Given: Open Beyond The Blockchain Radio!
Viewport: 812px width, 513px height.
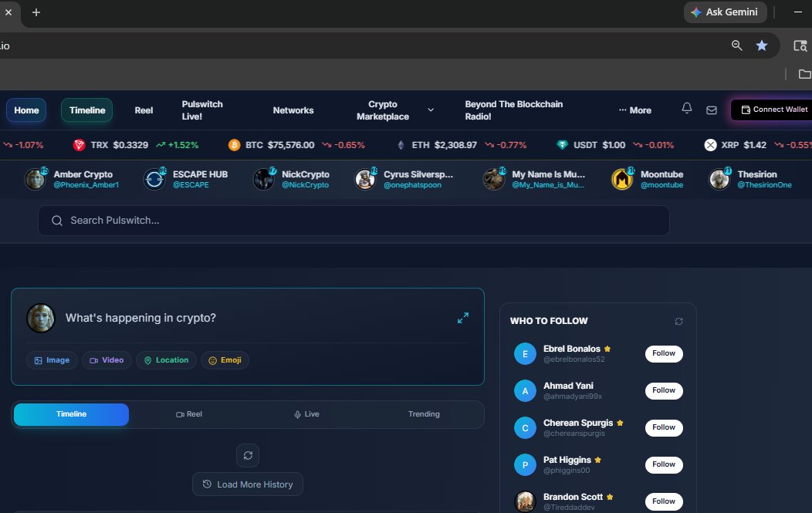Looking at the screenshot, I should 514,110.
